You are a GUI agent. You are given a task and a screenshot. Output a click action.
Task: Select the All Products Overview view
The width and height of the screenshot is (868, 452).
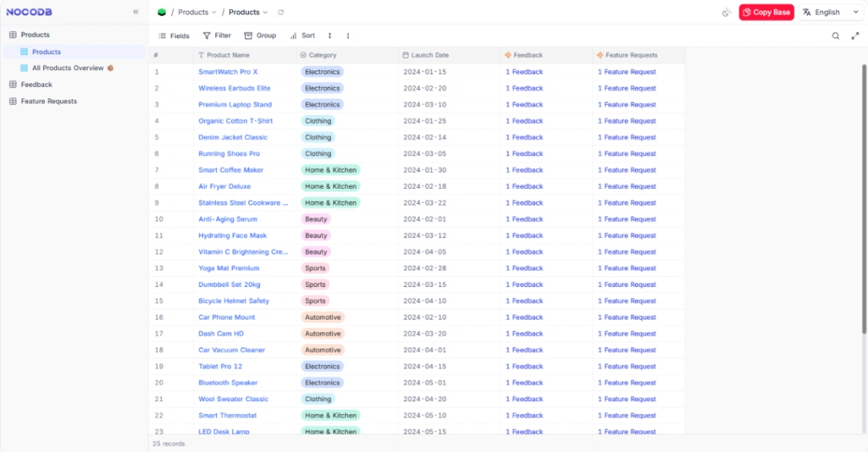tap(67, 68)
